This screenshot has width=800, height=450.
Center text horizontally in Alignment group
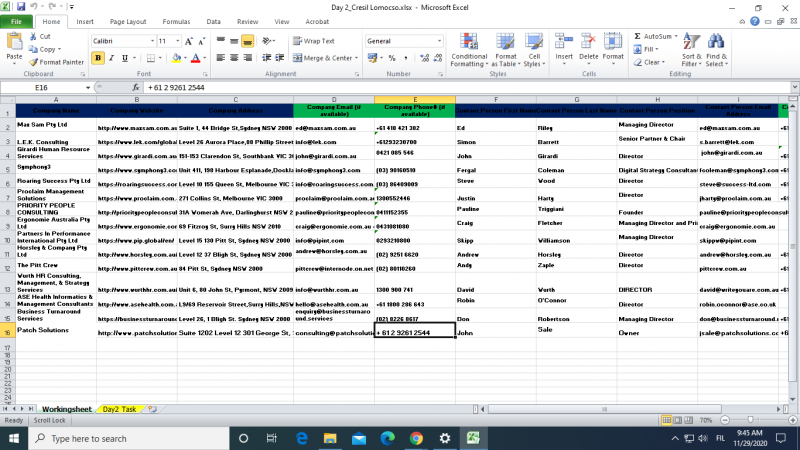[x=234, y=58]
